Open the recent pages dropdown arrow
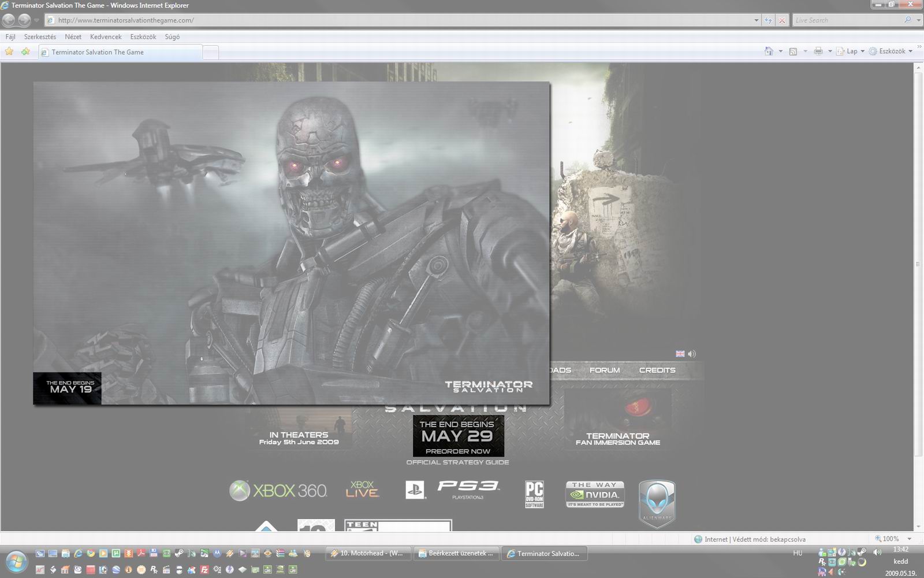Viewport: 924px width, 578px height. 36,20
